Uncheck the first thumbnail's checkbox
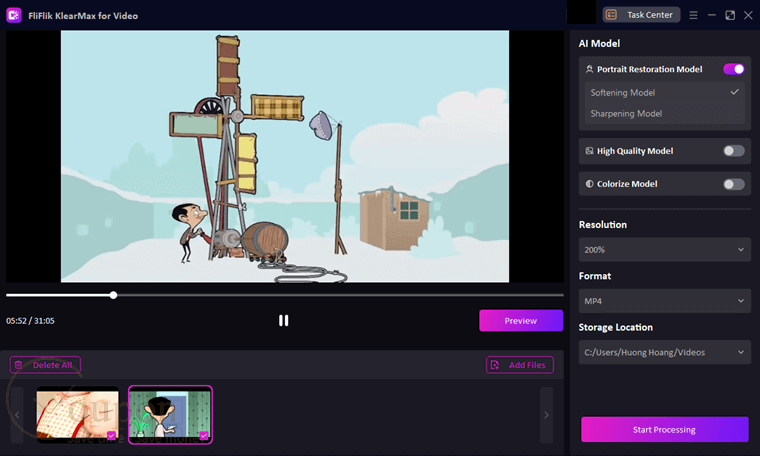This screenshot has height=456, width=760. tap(111, 436)
